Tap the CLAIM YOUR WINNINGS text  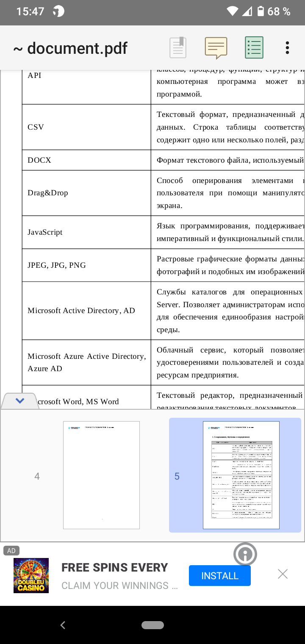pos(120,586)
